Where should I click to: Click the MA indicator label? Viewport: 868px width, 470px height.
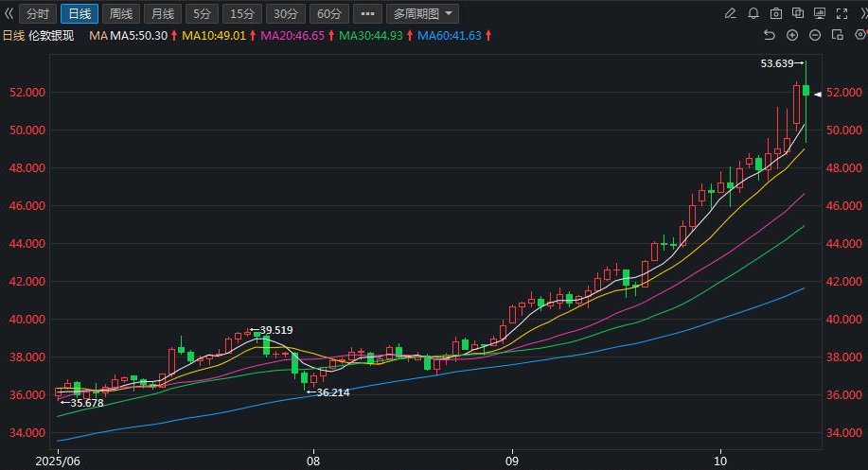98,36
